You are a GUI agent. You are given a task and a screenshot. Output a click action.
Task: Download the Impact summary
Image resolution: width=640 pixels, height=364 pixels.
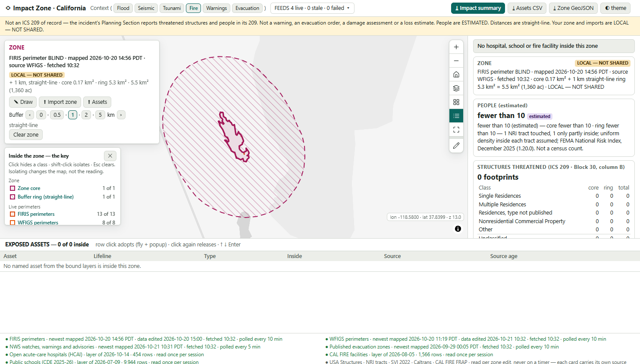[478, 8]
